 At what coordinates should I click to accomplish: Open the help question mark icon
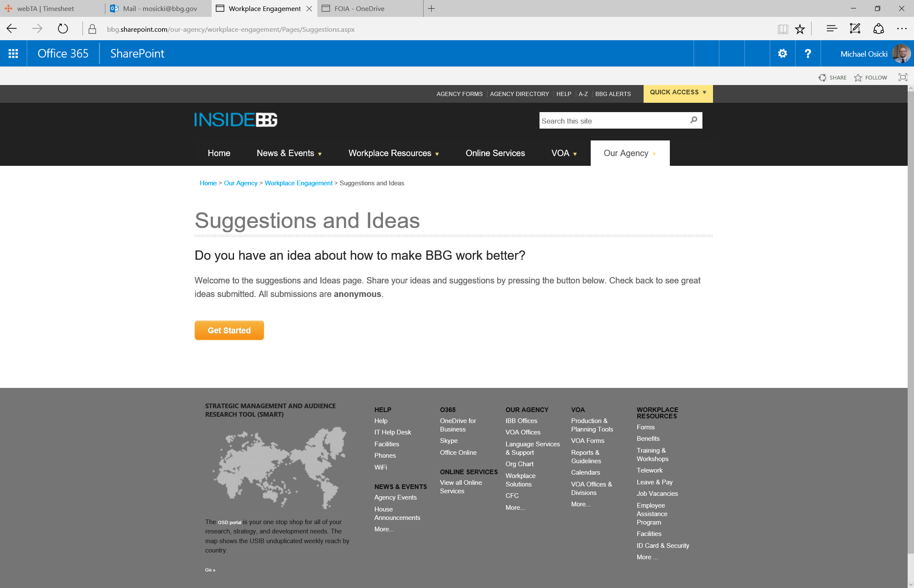808,54
